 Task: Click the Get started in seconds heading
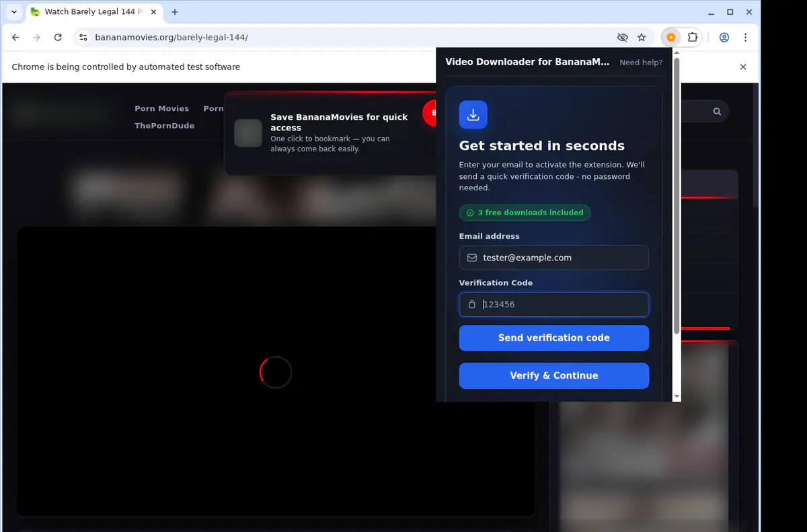coord(542,146)
